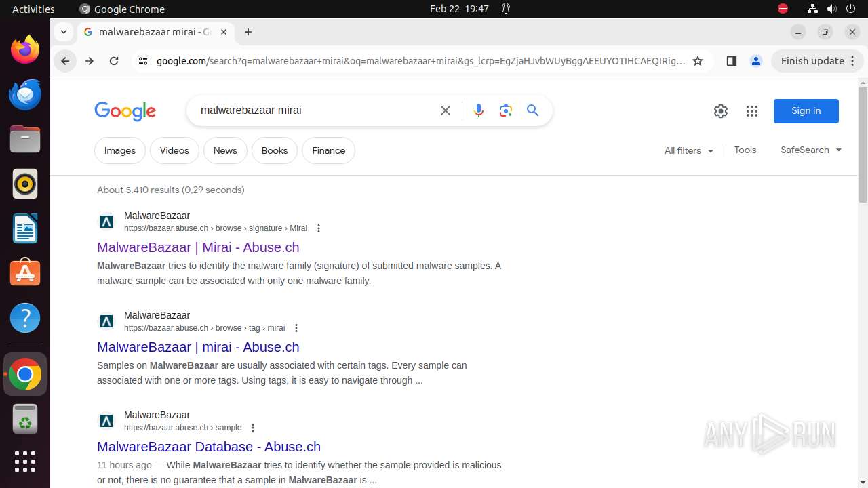868x488 pixels.
Task: Open volume icon in system tray
Action: pyautogui.click(x=832, y=9)
